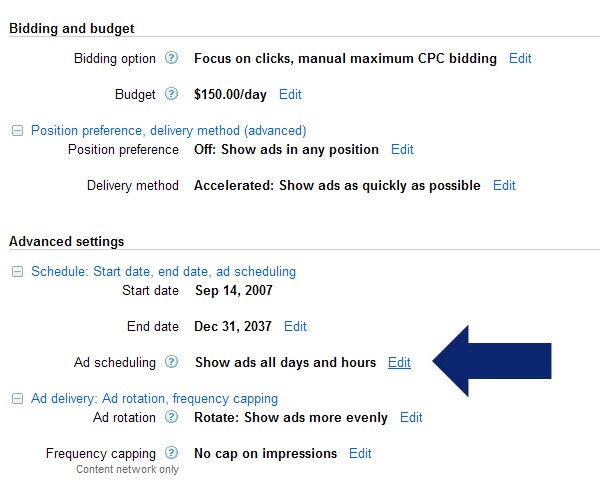600x498 pixels.
Task: Open Frequency capping help icon
Action: pyautogui.click(x=171, y=453)
